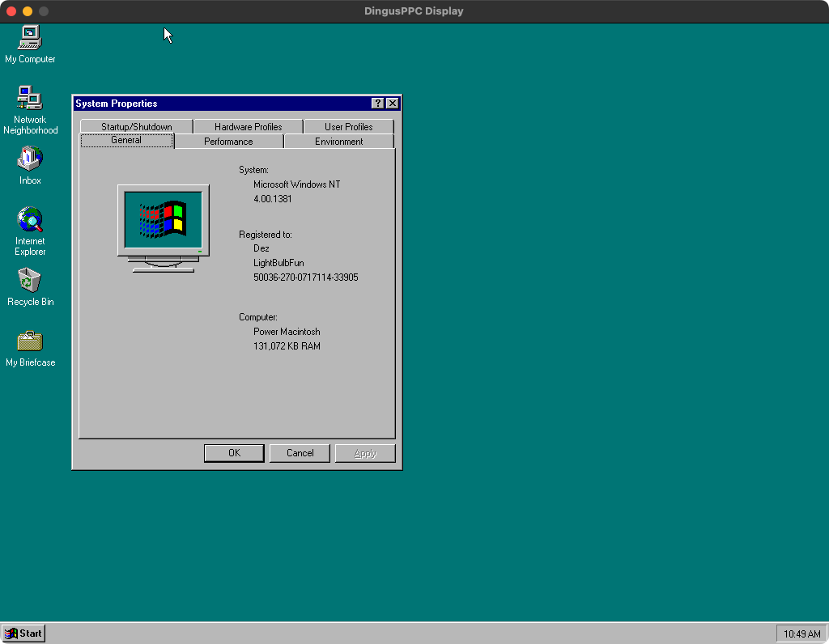Confirm with the OK button
The image size is (829, 644).
coord(234,453)
